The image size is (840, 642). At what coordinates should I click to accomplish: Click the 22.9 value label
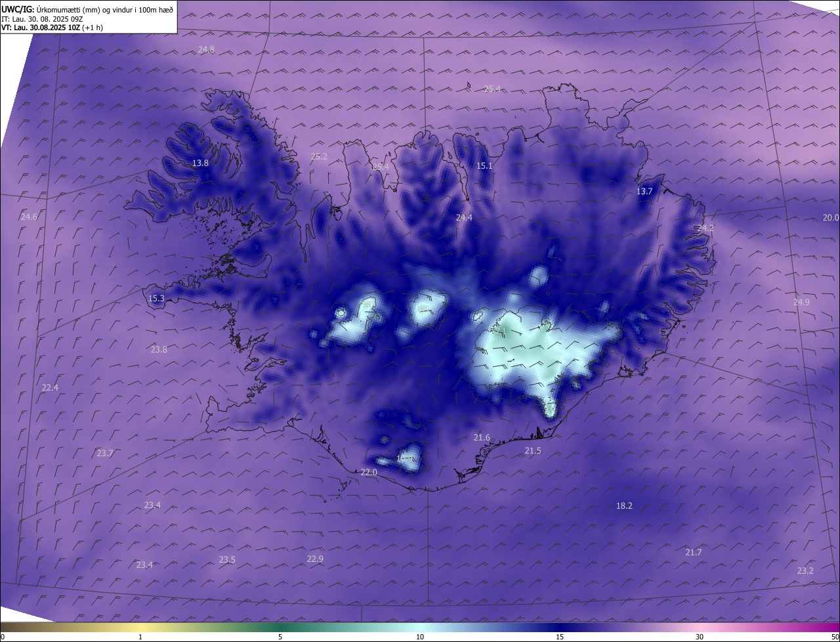[315, 559]
